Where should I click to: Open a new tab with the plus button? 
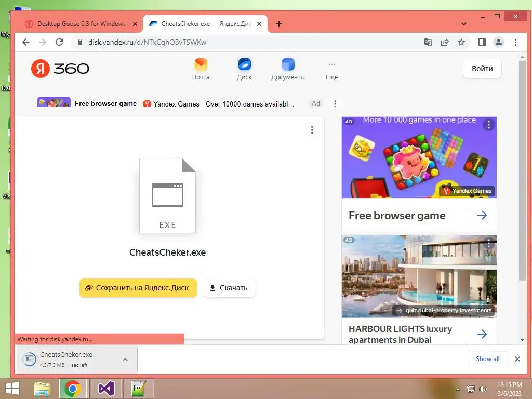point(279,24)
